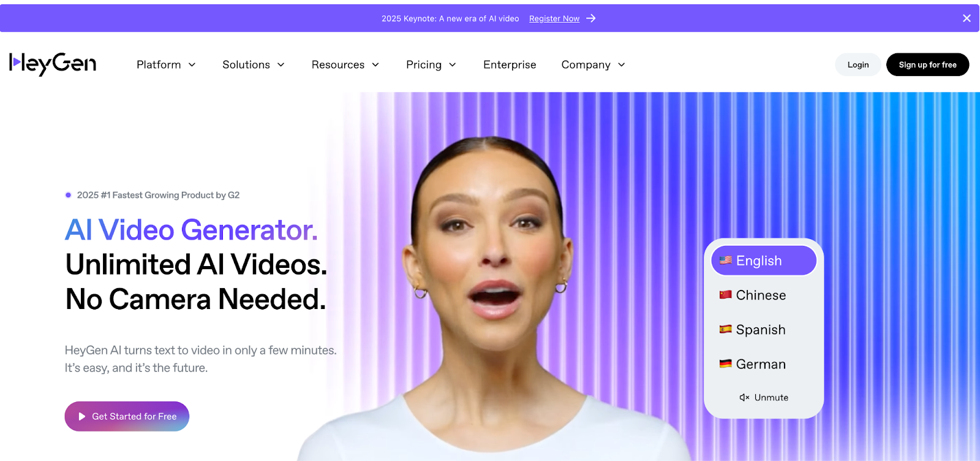Select Chinese as the video language
Viewport: 980px width, 461px height.
764,295
